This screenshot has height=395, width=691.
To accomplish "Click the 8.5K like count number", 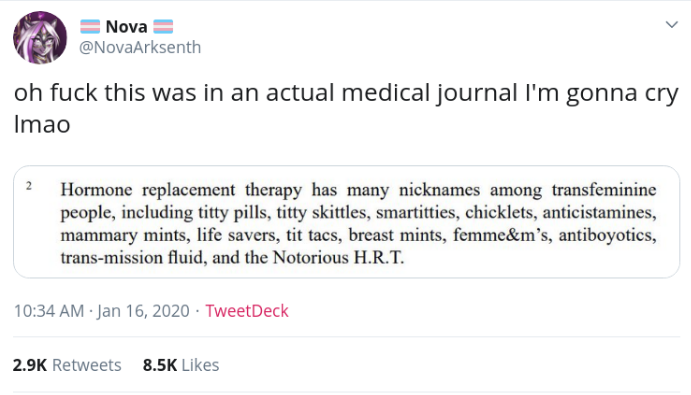I will [x=160, y=365].
